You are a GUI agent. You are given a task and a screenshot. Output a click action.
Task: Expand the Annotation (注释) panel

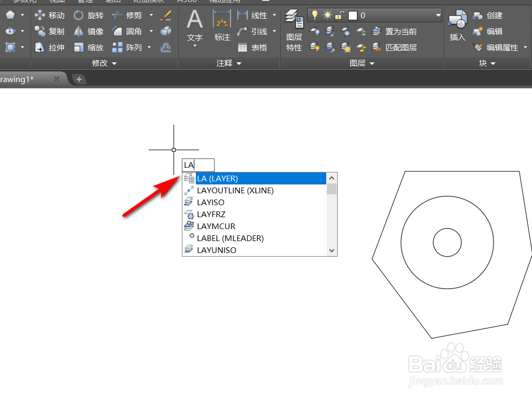click(x=229, y=63)
